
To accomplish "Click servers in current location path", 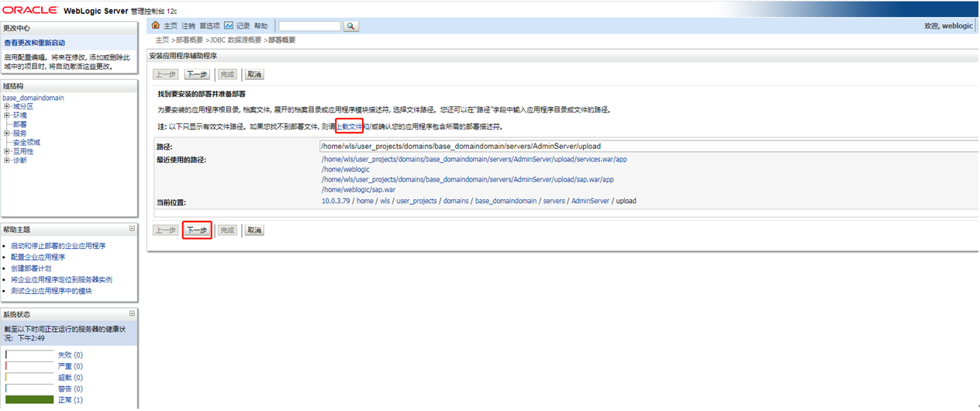I will [x=554, y=201].
